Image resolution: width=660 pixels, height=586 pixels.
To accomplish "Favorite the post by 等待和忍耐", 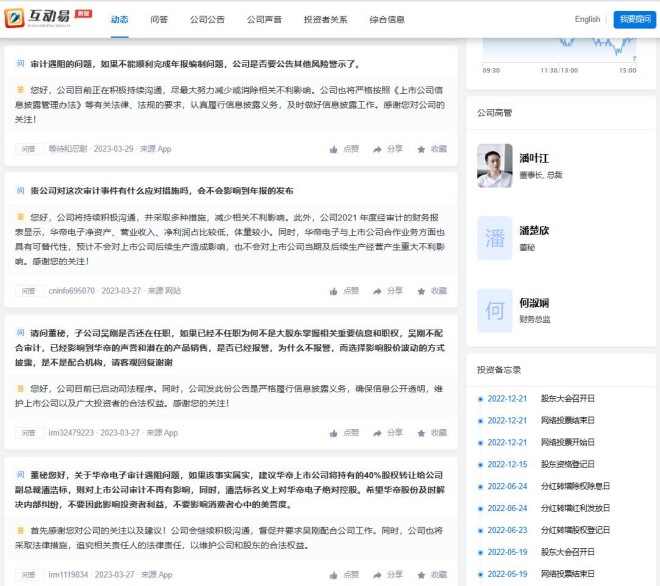I will click(x=432, y=149).
